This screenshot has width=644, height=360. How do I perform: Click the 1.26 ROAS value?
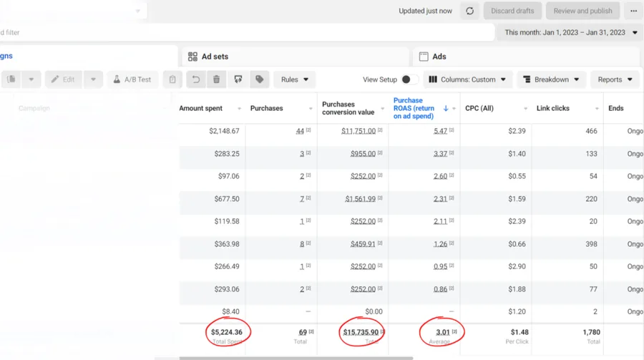pyautogui.click(x=440, y=244)
